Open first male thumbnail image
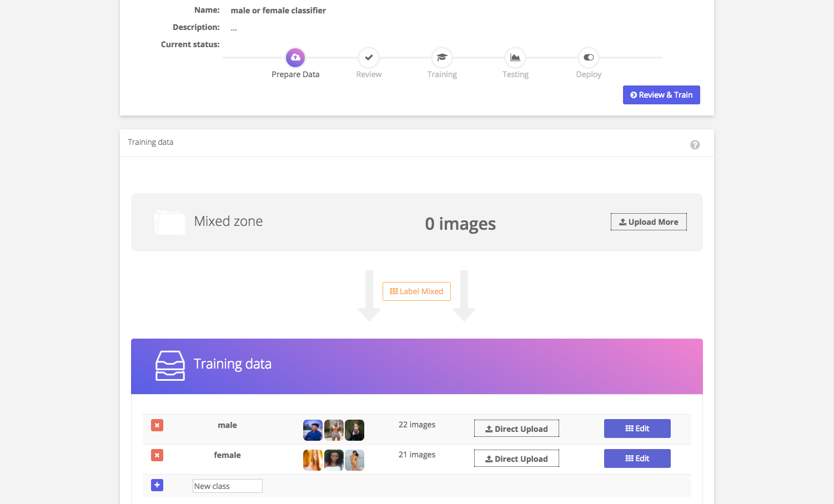The image size is (834, 504). (313, 430)
